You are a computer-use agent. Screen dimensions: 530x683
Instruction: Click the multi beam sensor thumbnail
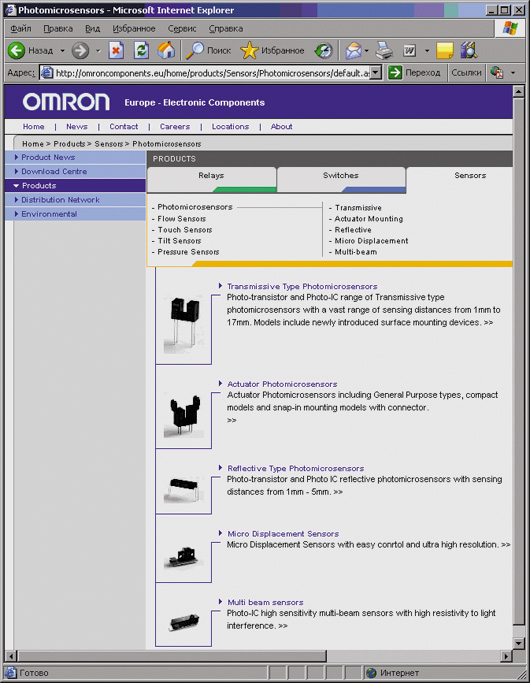[184, 622]
